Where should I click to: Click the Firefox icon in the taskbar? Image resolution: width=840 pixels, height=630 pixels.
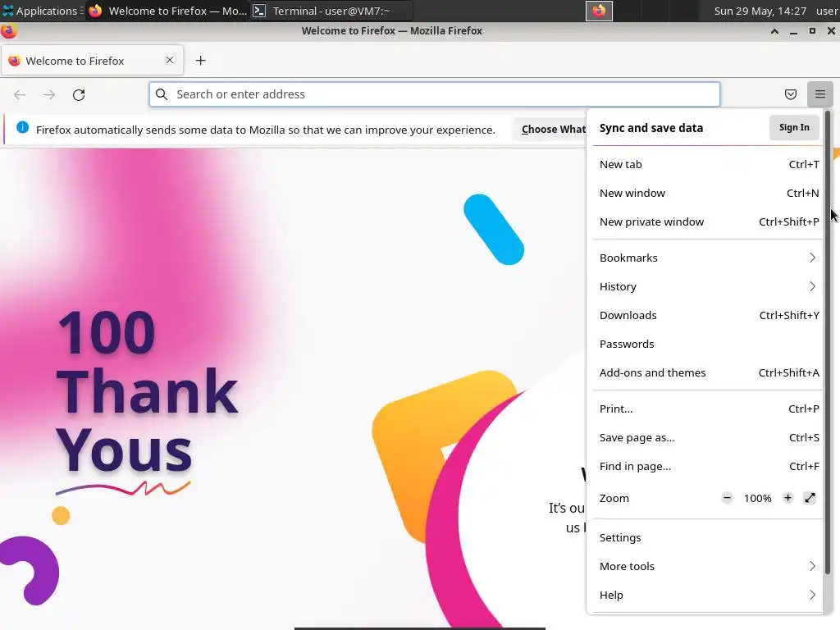point(95,11)
